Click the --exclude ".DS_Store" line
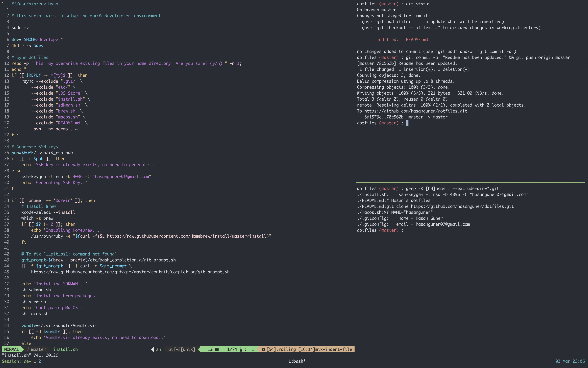This screenshot has height=368, width=588. click(59, 93)
